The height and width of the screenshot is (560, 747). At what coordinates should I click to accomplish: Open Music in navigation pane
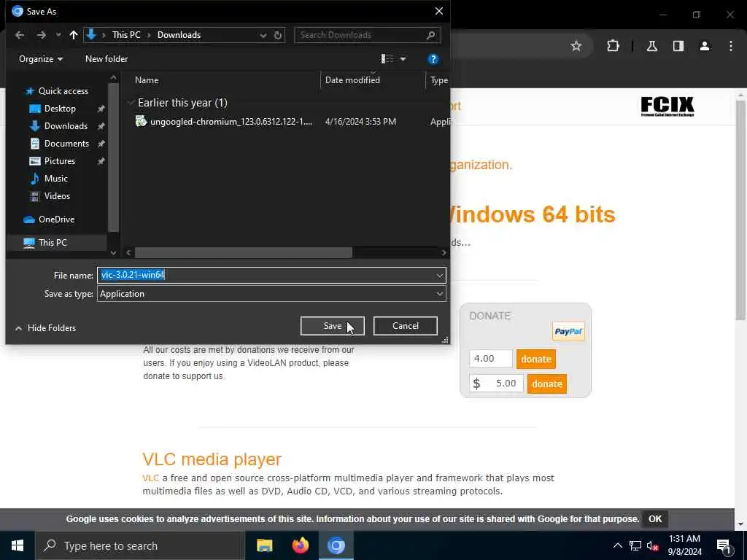tap(55, 179)
